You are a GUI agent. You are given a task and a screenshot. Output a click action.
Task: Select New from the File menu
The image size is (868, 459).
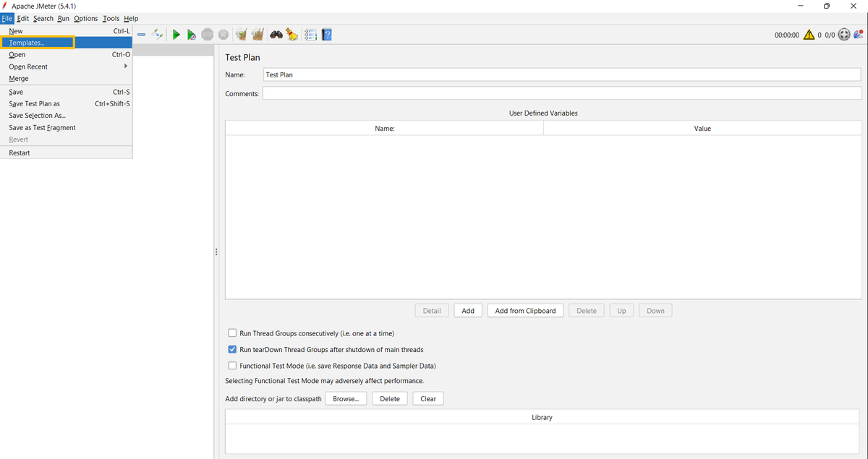[66, 31]
